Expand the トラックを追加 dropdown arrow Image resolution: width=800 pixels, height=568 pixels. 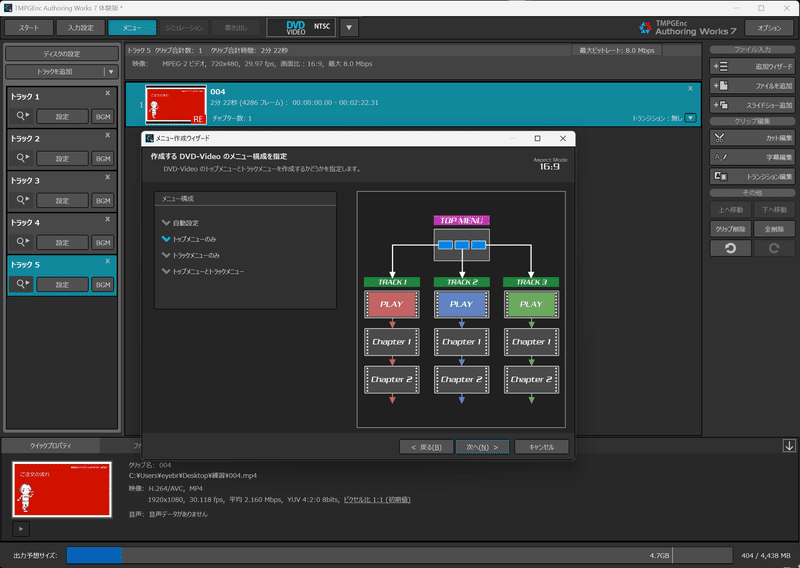(x=111, y=72)
